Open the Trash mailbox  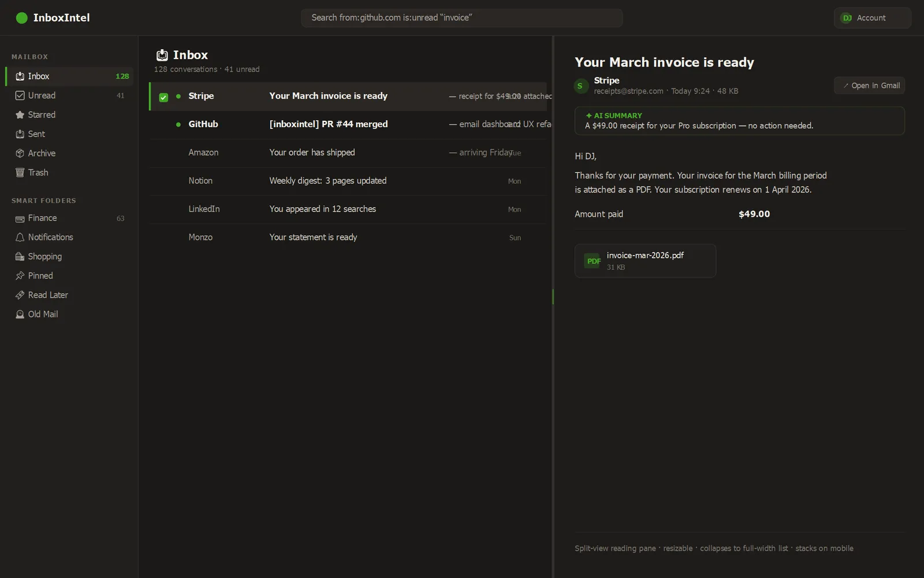[69, 173]
